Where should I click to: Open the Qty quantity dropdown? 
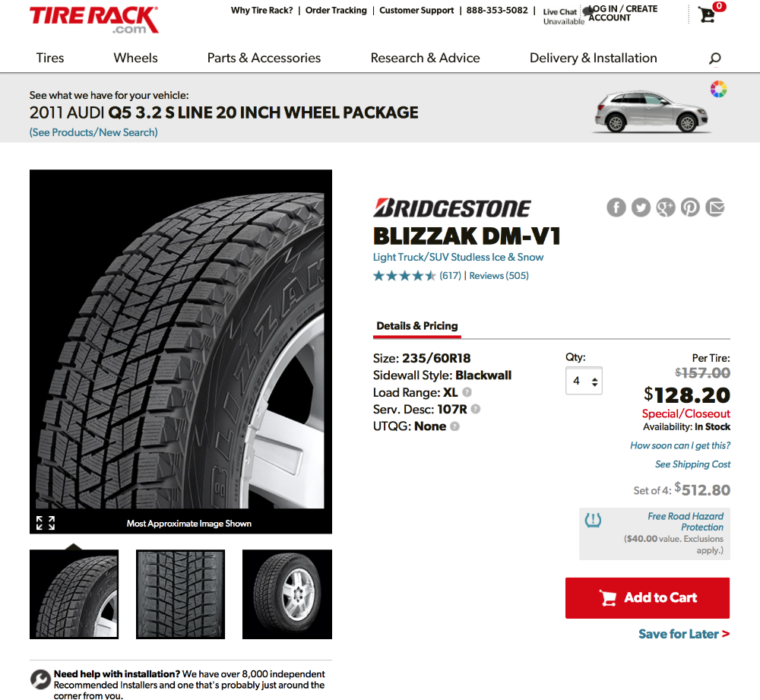584,381
